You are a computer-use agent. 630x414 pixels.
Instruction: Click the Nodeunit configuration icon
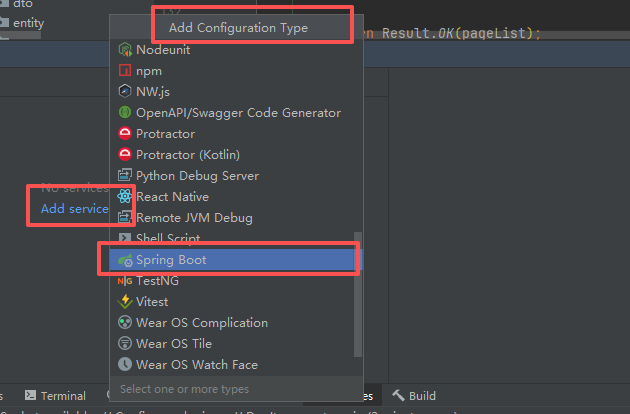[x=125, y=50]
